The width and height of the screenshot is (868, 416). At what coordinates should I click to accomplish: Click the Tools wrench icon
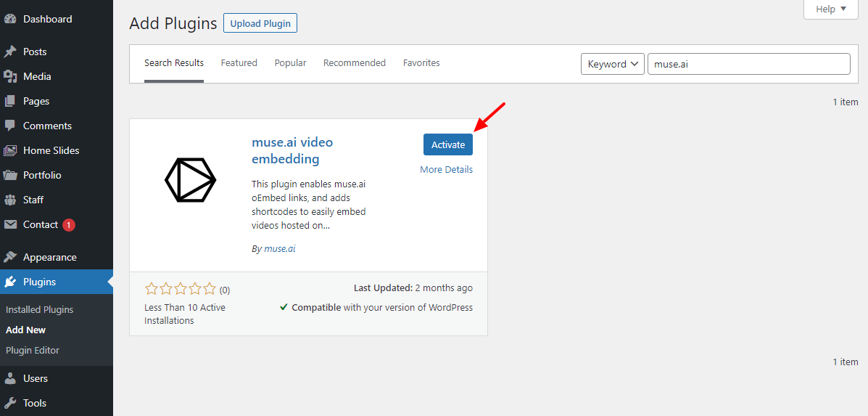pyautogui.click(x=10, y=403)
